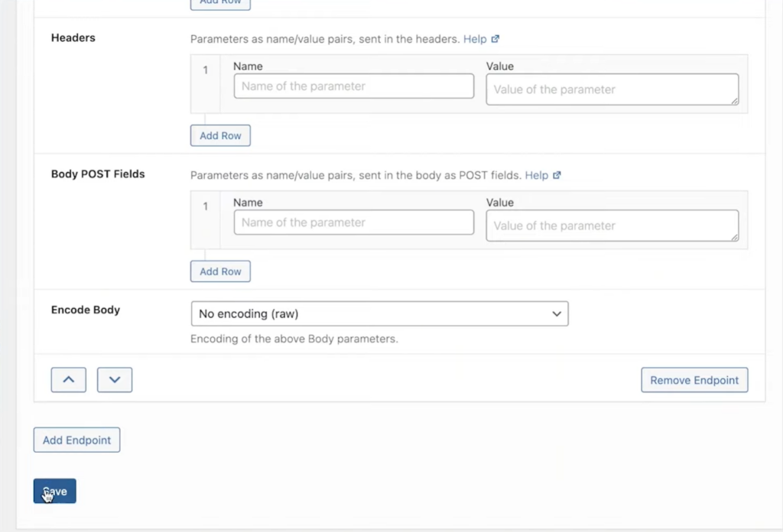Save the endpoint settings
783x532 pixels.
54,491
